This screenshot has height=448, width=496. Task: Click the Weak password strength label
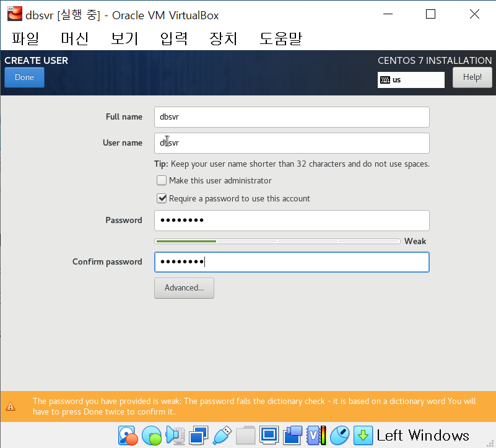415,241
